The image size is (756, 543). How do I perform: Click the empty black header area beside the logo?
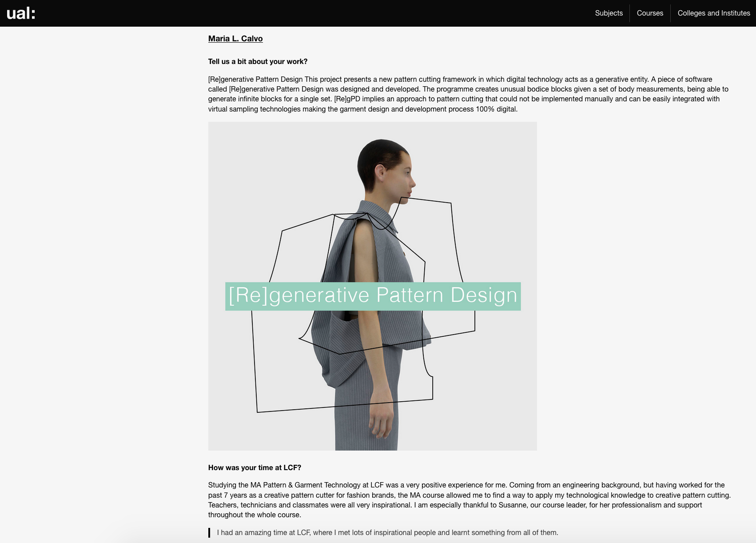point(311,13)
